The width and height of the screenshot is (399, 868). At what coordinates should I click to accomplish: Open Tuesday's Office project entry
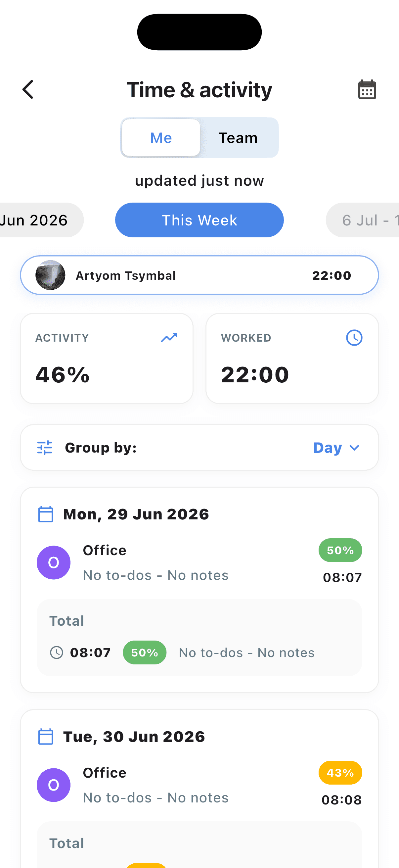tap(199, 785)
